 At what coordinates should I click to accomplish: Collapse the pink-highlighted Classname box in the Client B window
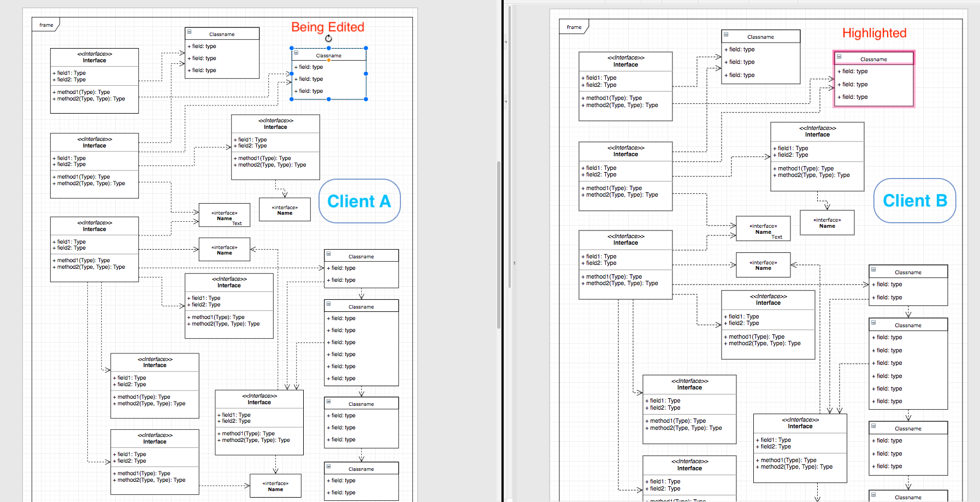(x=839, y=56)
